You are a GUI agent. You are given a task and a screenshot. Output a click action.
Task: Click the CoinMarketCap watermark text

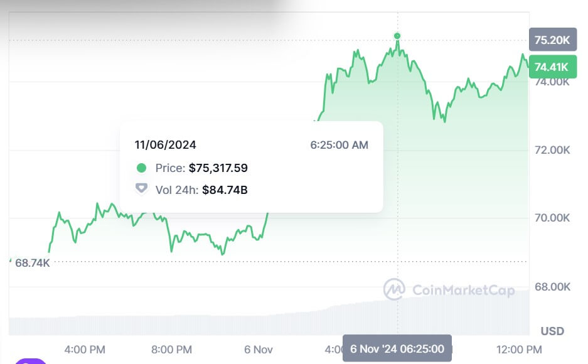(463, 290)
